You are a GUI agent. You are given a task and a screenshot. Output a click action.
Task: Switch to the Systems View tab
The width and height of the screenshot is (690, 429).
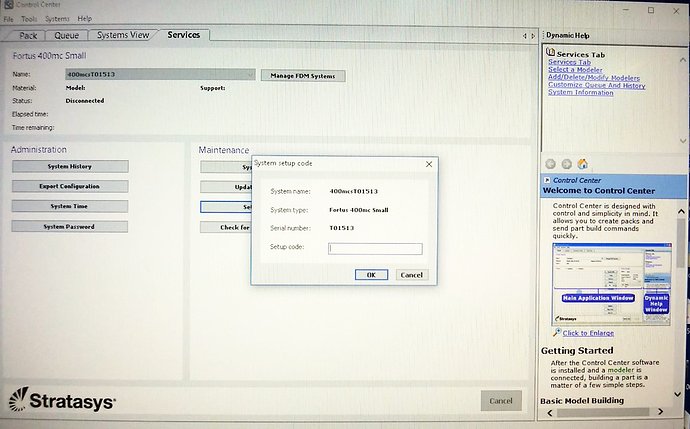tap(123, 35)
